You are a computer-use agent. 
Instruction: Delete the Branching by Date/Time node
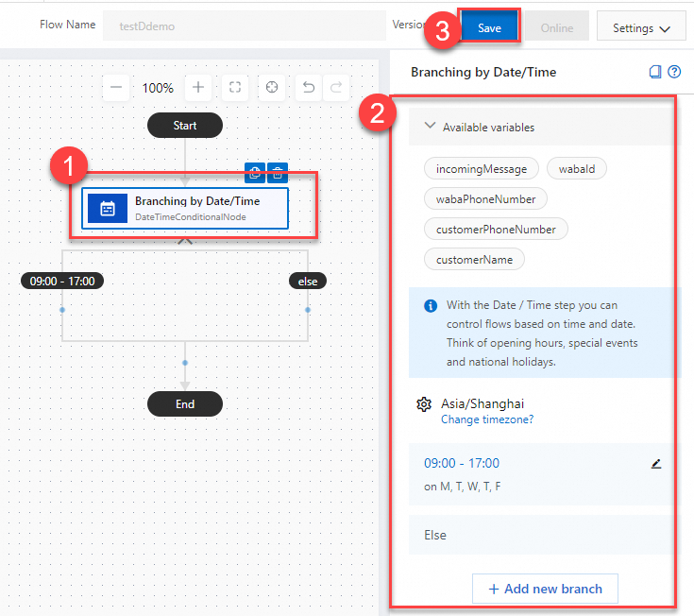click(x=278, y=173)
